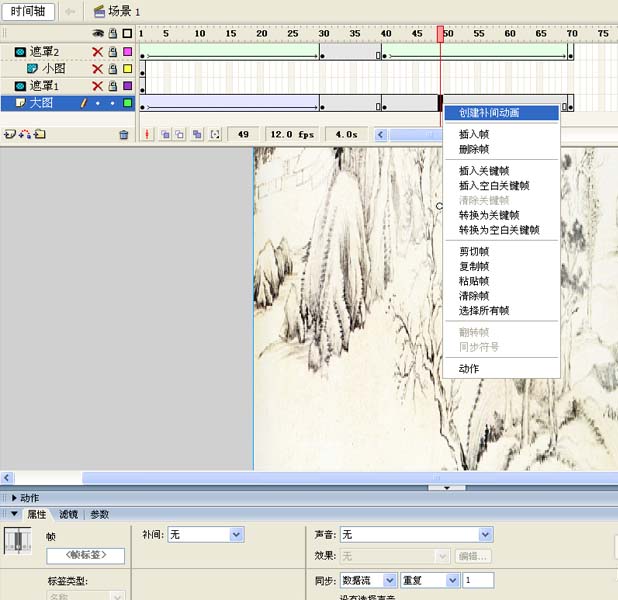Viewport: 618px width, 600px height.
Task: Click the green outline color swatch of 大图
Action: tap(127, 103)
